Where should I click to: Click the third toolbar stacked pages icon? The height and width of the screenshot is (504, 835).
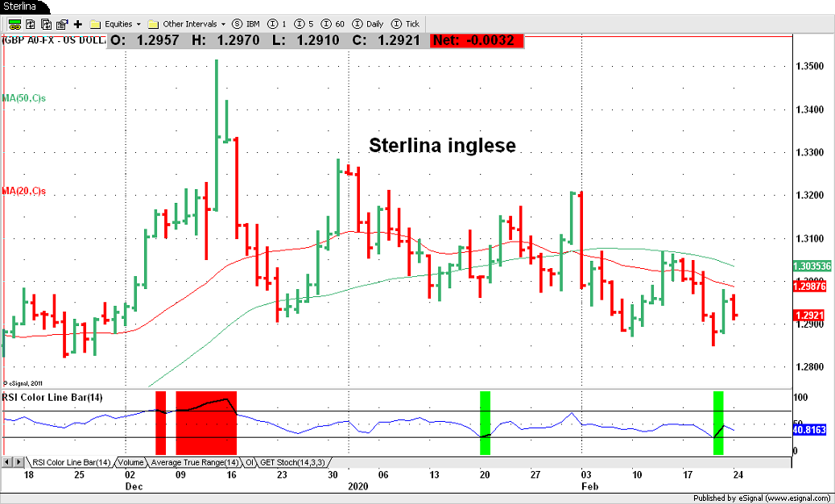[x=47, y=24]
